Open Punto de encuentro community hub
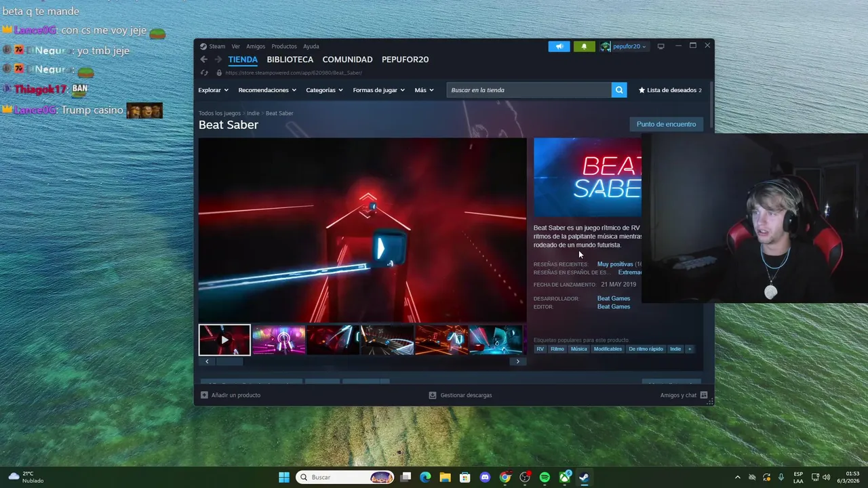The height and width of the screenshot is (488, 868). click(x=666, y=124)
